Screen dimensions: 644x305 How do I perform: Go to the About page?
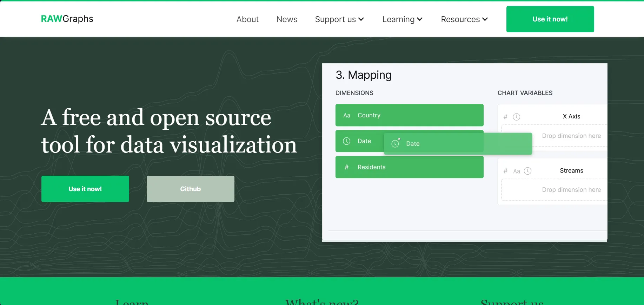pos(247,19)
